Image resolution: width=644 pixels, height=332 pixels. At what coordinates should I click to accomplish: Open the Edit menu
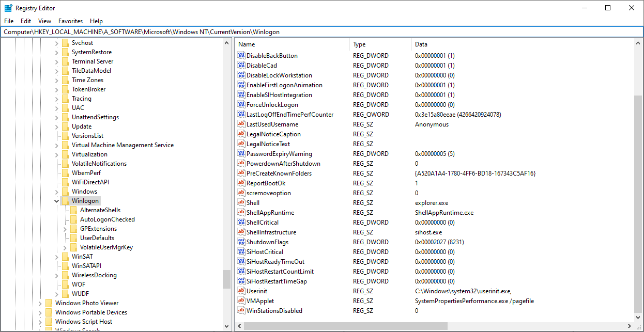point(26,21)
